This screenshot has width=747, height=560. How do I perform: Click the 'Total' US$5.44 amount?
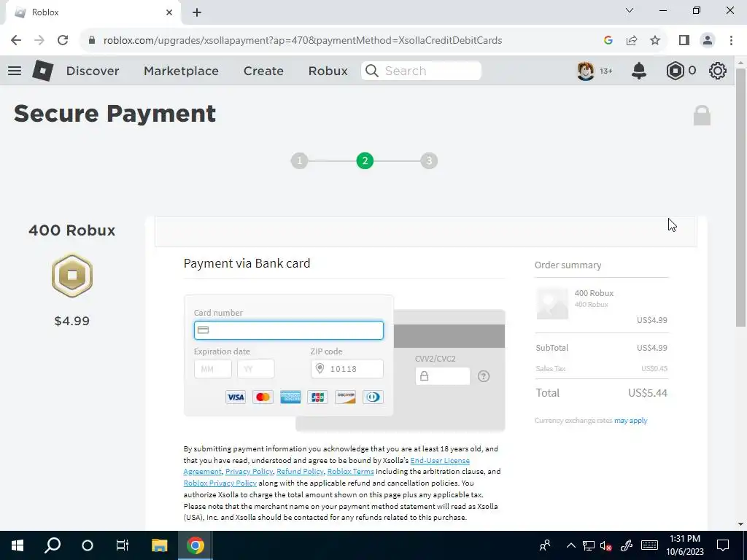[648, 393]
